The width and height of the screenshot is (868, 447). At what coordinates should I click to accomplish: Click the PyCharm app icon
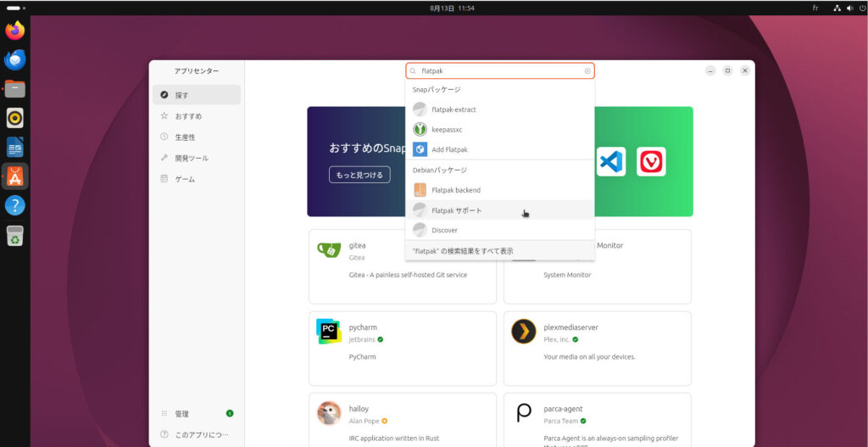[329, 332]
